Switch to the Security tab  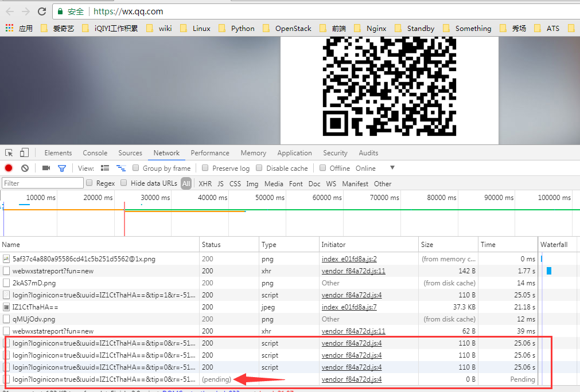point(335,153)
